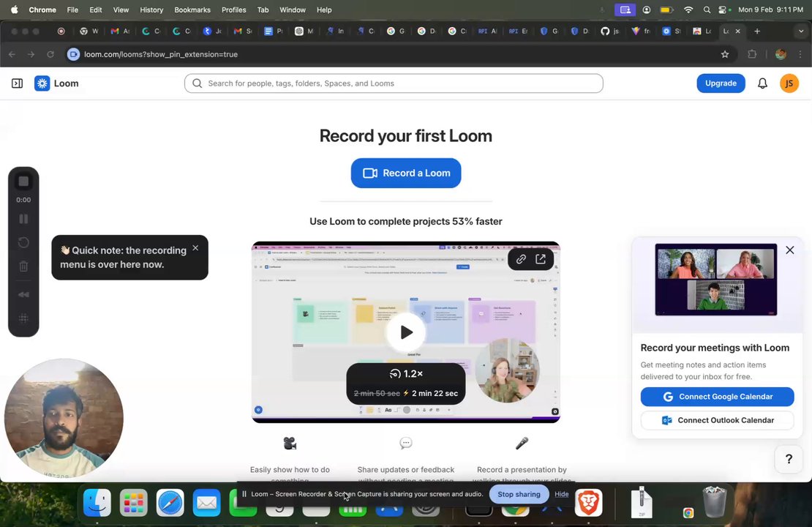The image size is (812, 527).
Task: Click the movie camera icon above Easily show
Action: tap(290, 443)
